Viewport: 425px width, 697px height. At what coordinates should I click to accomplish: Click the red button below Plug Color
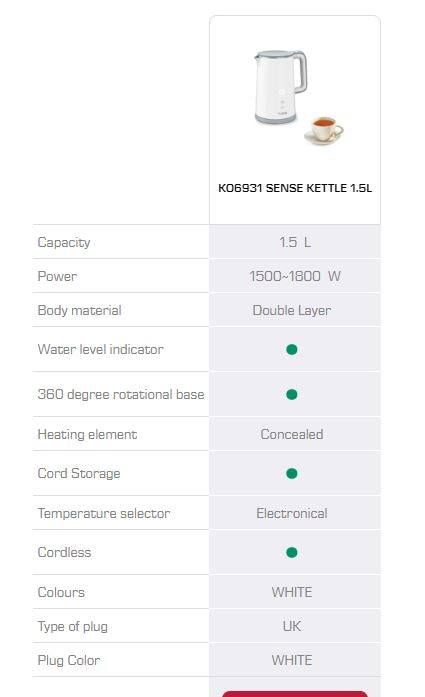[295, 694]
